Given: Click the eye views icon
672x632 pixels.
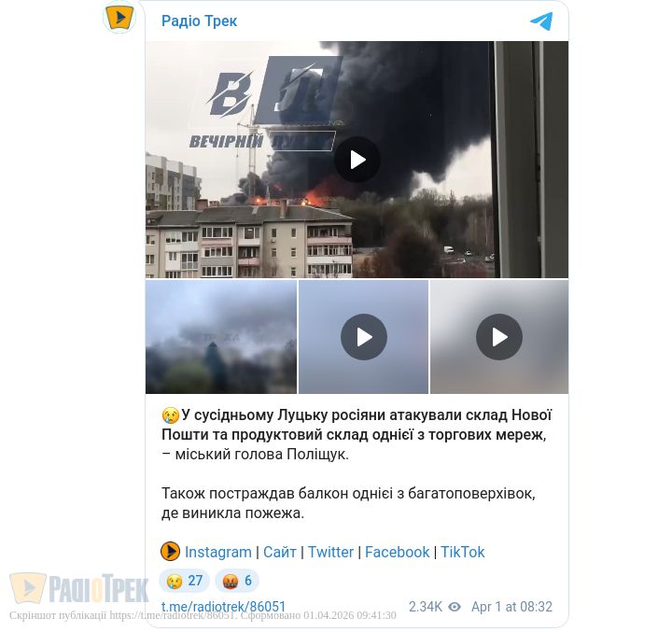Looking at the screenshot, I should tap(455, 607).
